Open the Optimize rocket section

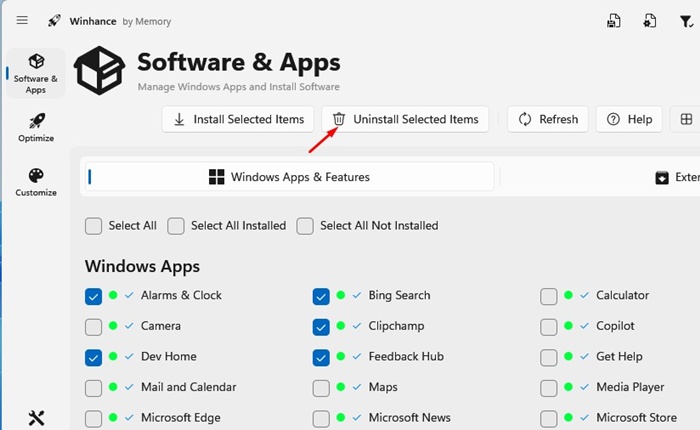coord(36,126)
